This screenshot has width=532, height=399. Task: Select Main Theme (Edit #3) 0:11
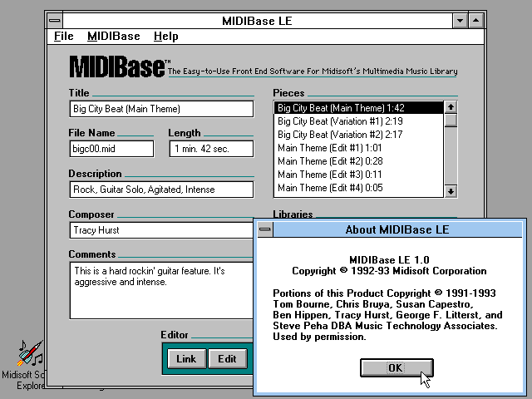pos(358,174)
